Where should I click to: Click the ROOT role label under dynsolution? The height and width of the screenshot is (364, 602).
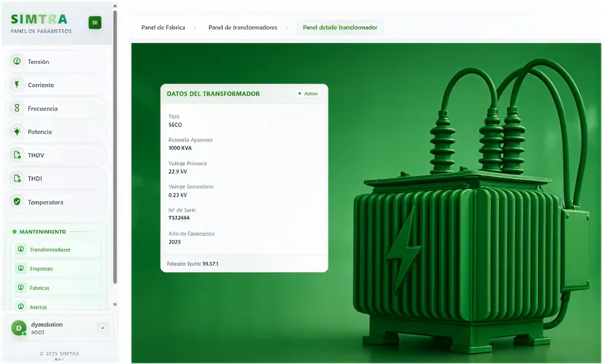tap(38, 332)
